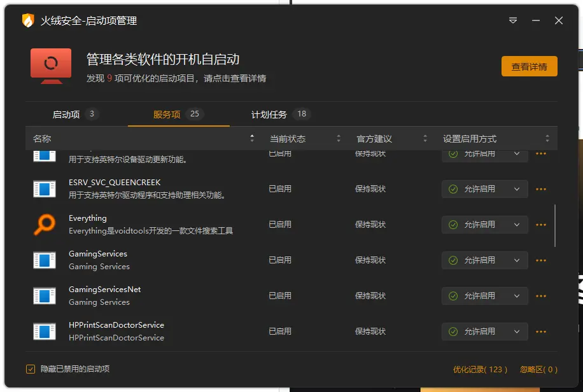Image resolution: width=583 pixels, height=392 pixels.
Task: Click the Huorong shield logo icon
Action: (x=28, y=20)
